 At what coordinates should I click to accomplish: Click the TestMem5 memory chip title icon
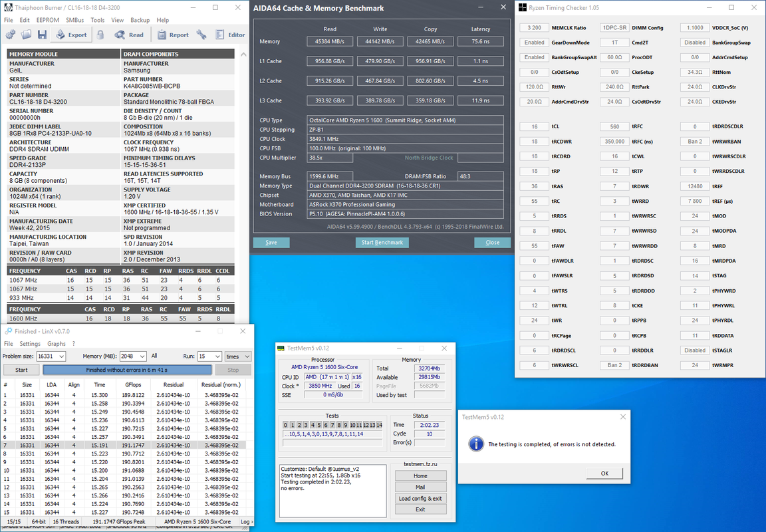pyautogui.click(x=281, y=348)
